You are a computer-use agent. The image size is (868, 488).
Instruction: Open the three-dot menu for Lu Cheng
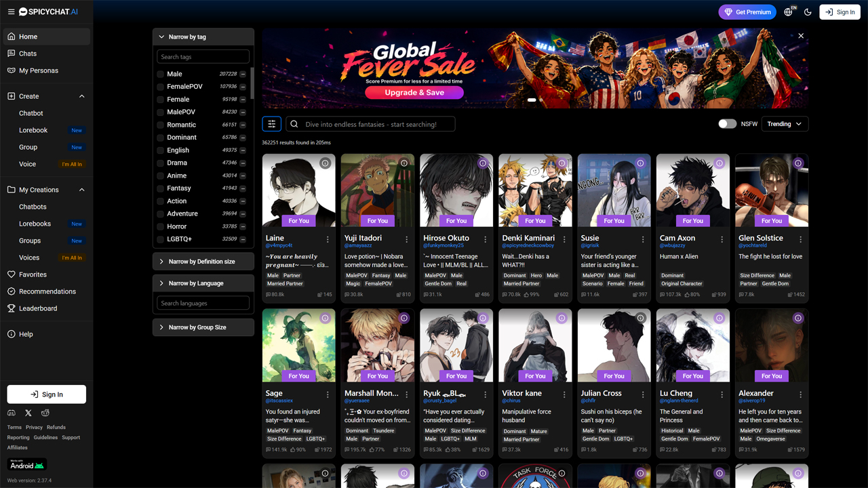(x=722, y=394)
